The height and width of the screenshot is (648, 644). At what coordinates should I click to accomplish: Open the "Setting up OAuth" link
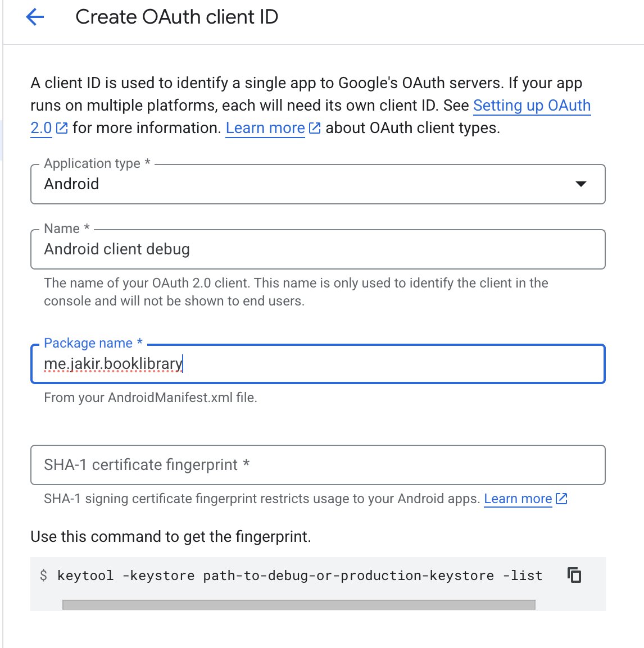coord(532,106)
